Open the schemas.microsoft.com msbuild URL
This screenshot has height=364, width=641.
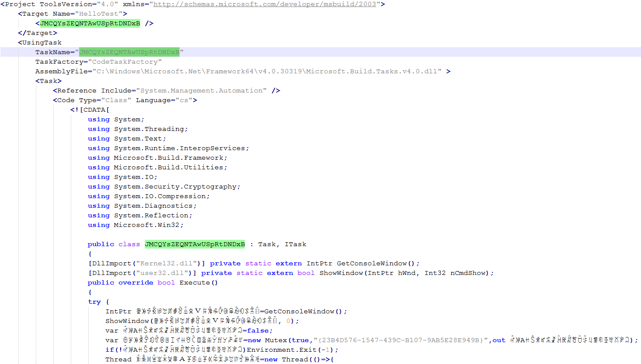coord(265,4)
